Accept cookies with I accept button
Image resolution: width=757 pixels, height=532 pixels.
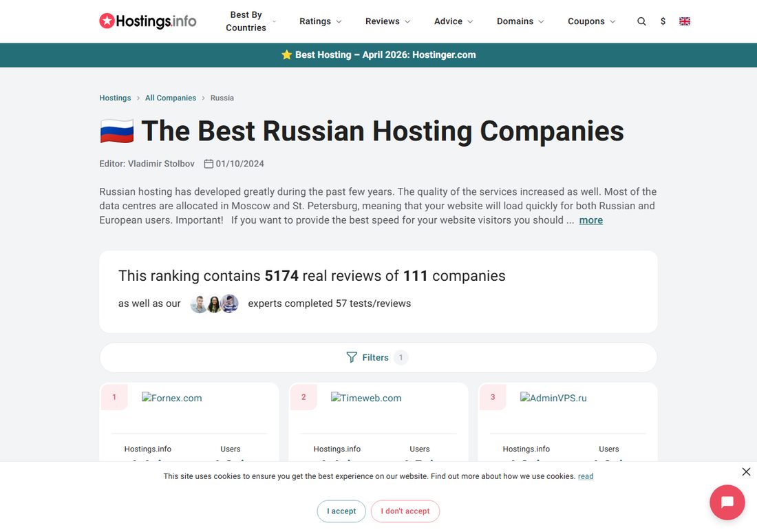[341, 511]
